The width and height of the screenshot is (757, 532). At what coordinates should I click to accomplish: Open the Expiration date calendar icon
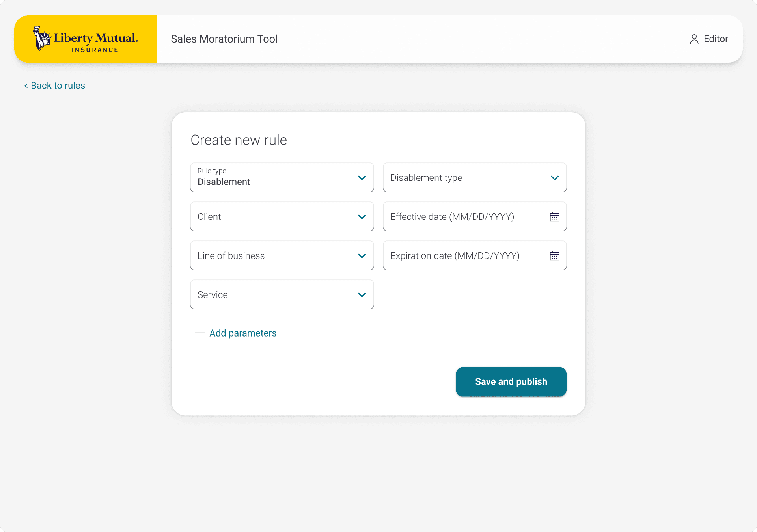coord(554,256)
